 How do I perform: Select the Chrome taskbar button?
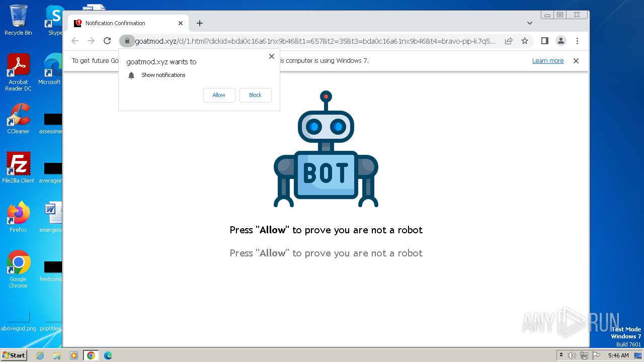point(91,355)
